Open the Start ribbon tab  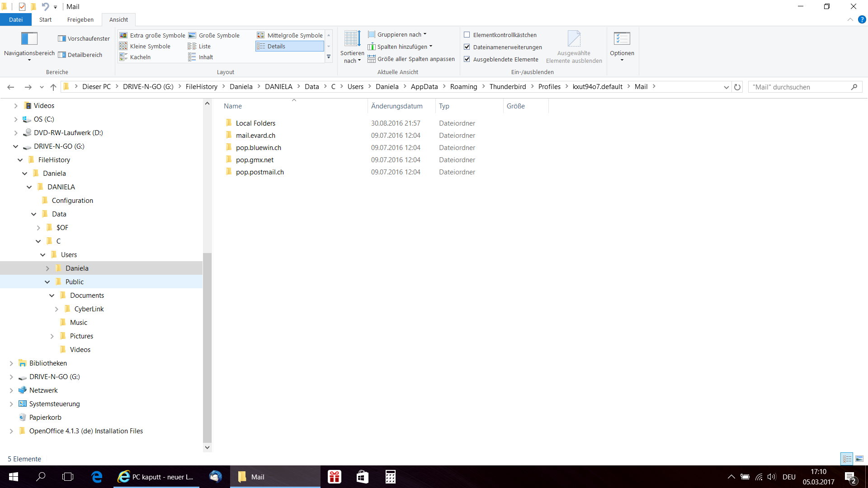45,19
